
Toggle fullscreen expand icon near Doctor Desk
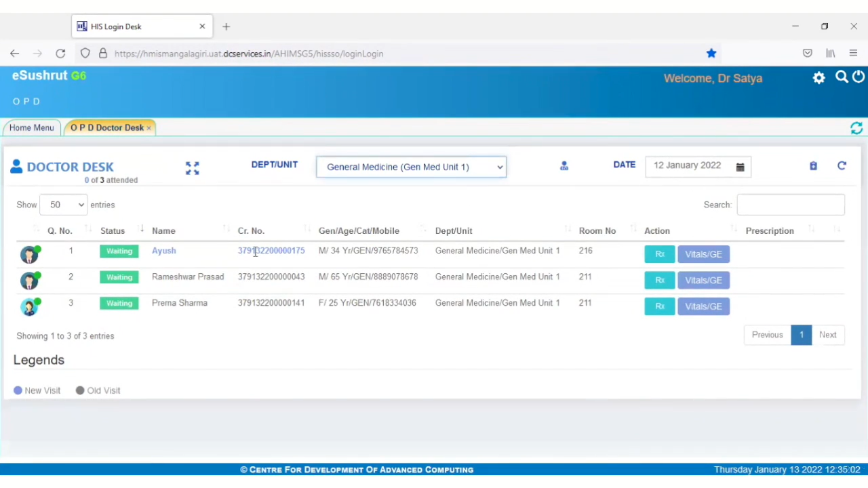point(193,168)
